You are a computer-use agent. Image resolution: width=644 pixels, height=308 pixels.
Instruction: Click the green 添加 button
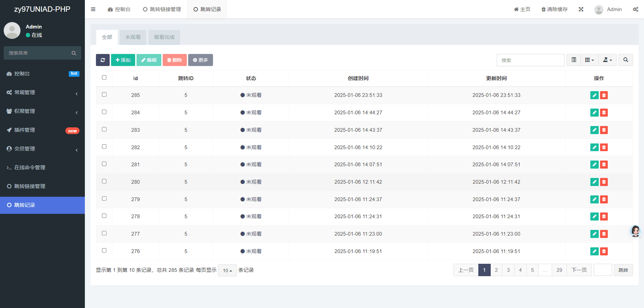[x=123, y=60]
